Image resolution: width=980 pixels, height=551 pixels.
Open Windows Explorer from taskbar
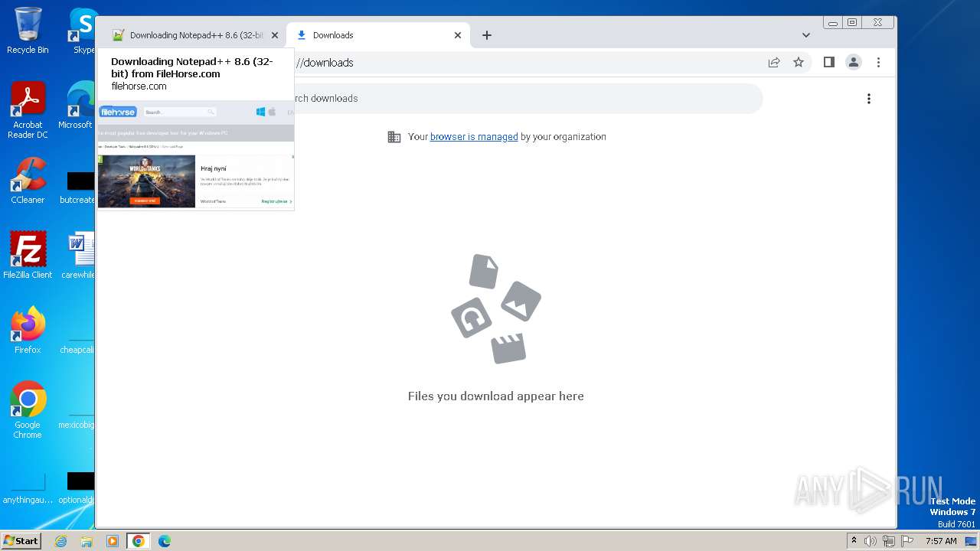coord(87,541)
